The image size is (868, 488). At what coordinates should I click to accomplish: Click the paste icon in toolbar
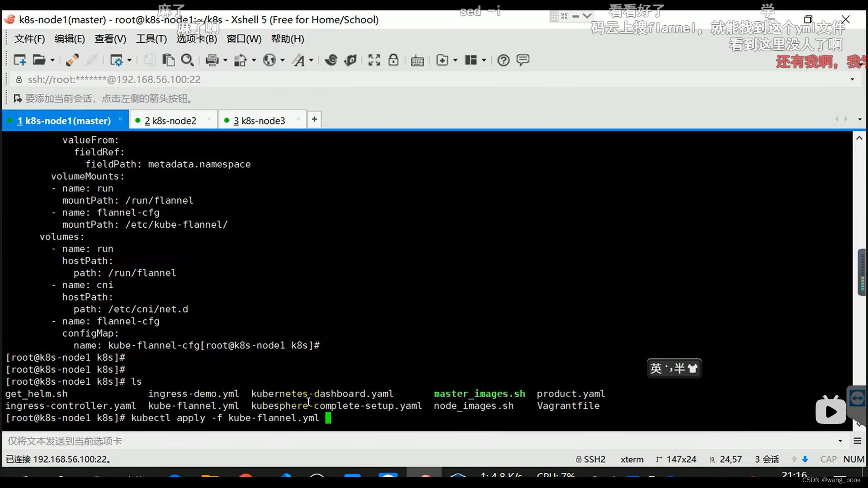(168, 60)
